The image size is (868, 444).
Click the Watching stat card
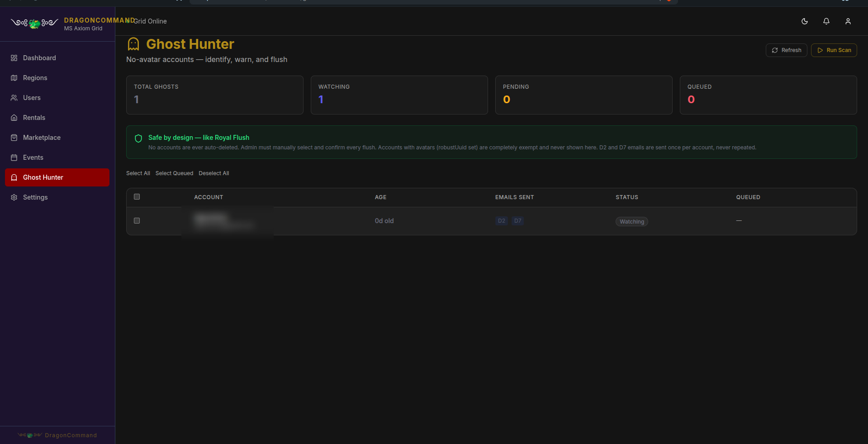click(399, 95)
